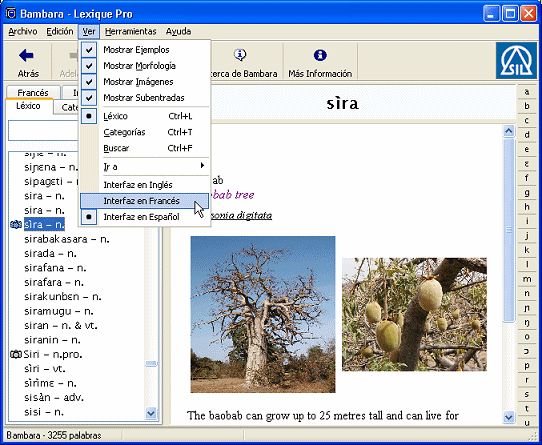Toggle Mostrar Ejemplos checkmark

[89, 50]
